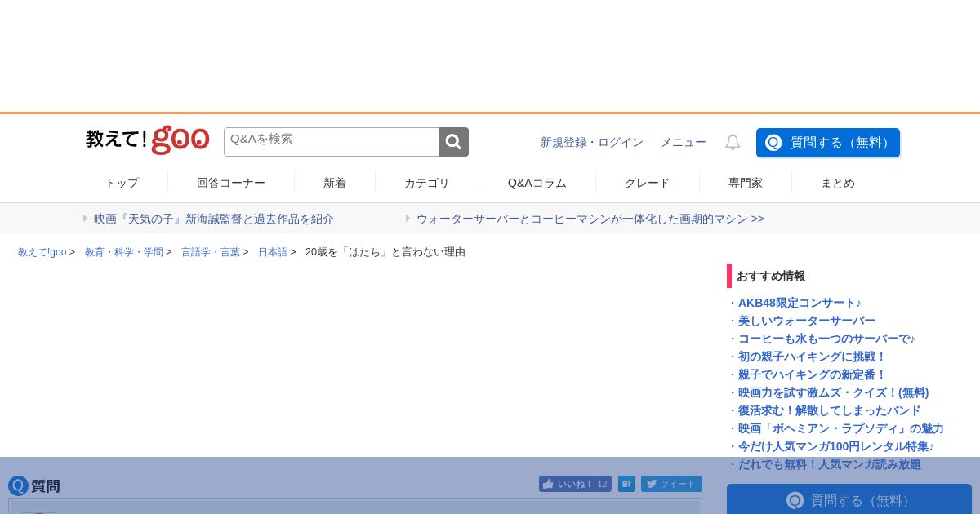Open AKB48限定コンサート♪ link
Viewport: 980px width, 514px height.
(800, 303)
